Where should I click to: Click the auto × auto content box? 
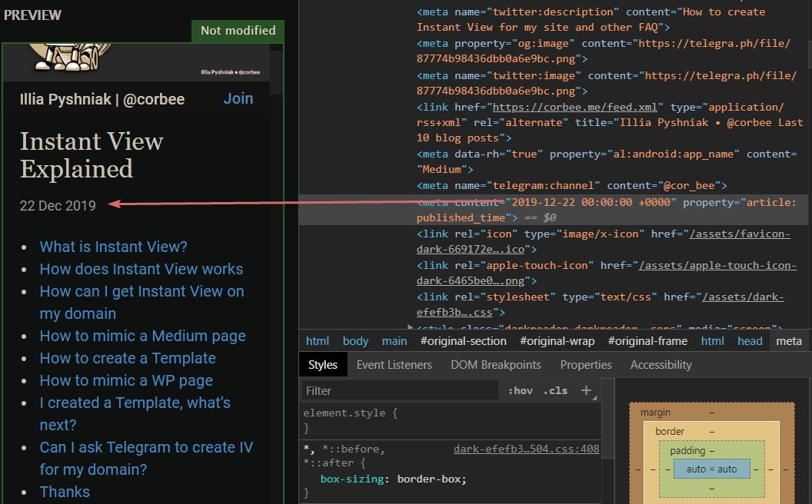711,469
